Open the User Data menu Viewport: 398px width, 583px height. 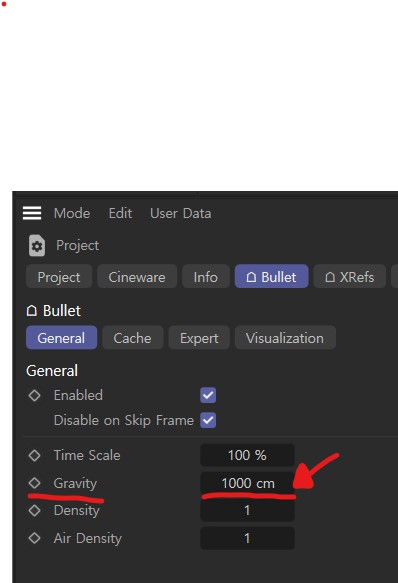tap(180, 213)
